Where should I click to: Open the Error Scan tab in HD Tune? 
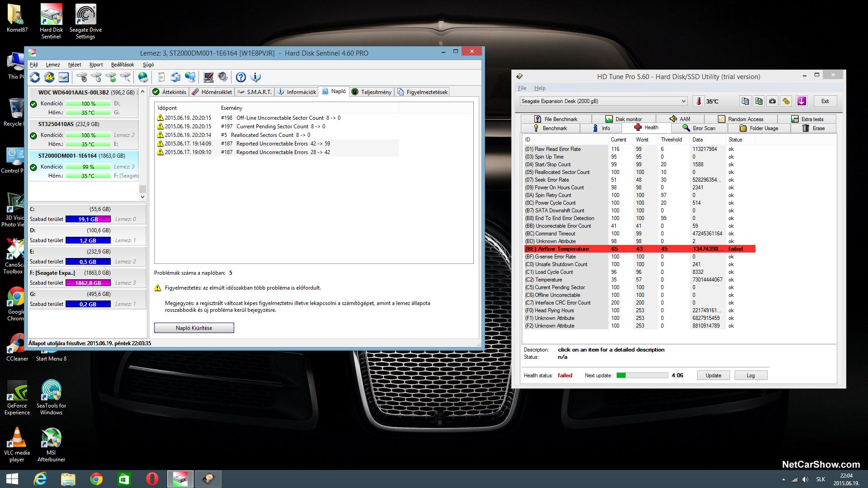699,128
